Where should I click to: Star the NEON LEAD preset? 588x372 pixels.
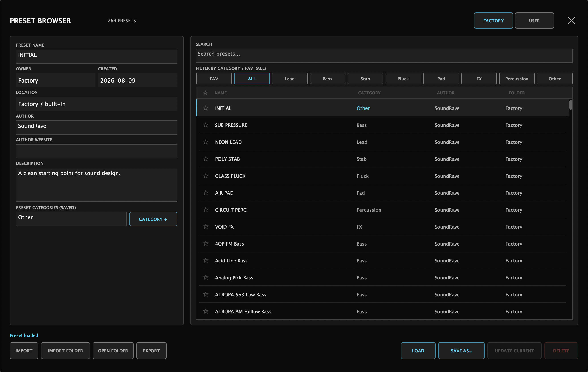pyautogui.click(x=206, y=142)
